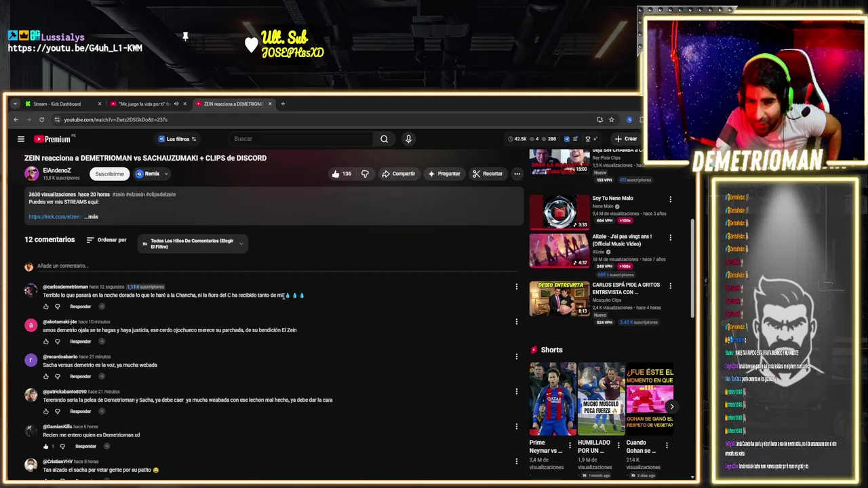This screenshot has width=868, height=488.
Task: Open the YouTube hamburger guide menu
Action: (21, 139)
